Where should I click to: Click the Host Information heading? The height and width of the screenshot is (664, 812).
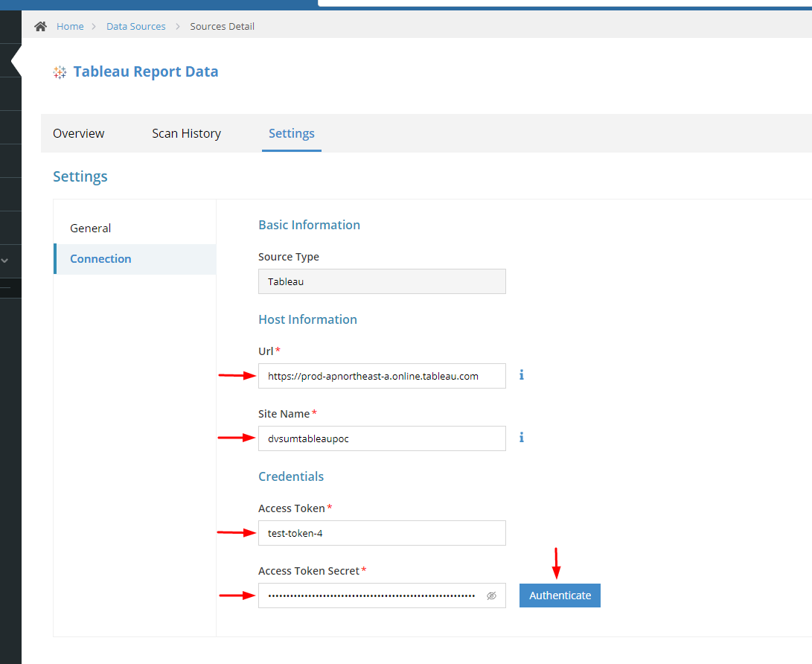pos(307,319)
